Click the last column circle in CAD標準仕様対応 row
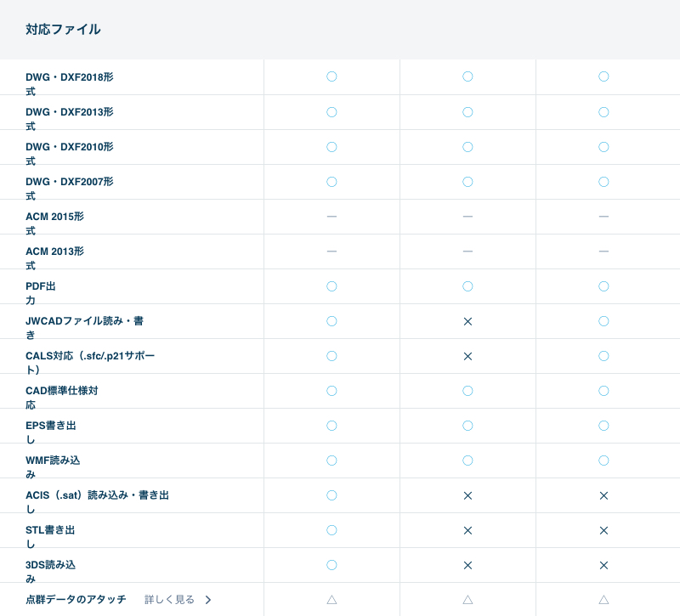The image size is (680, 616). tap(603, 391)
